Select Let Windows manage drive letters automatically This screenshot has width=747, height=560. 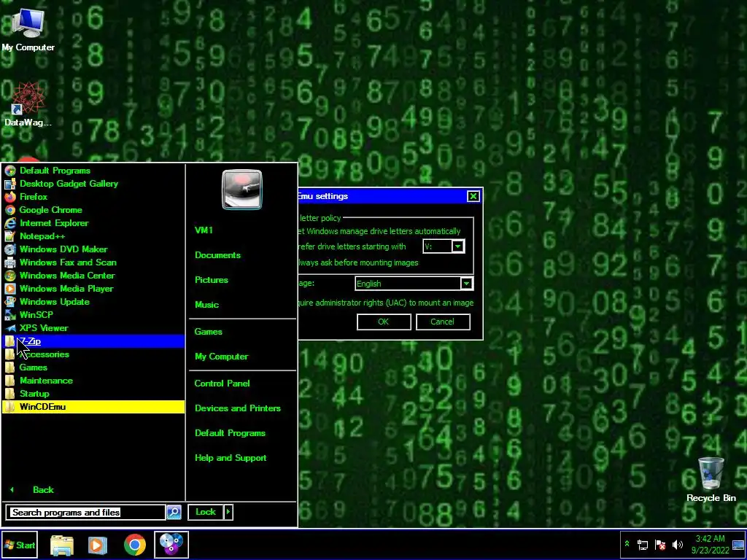[379, 231]
